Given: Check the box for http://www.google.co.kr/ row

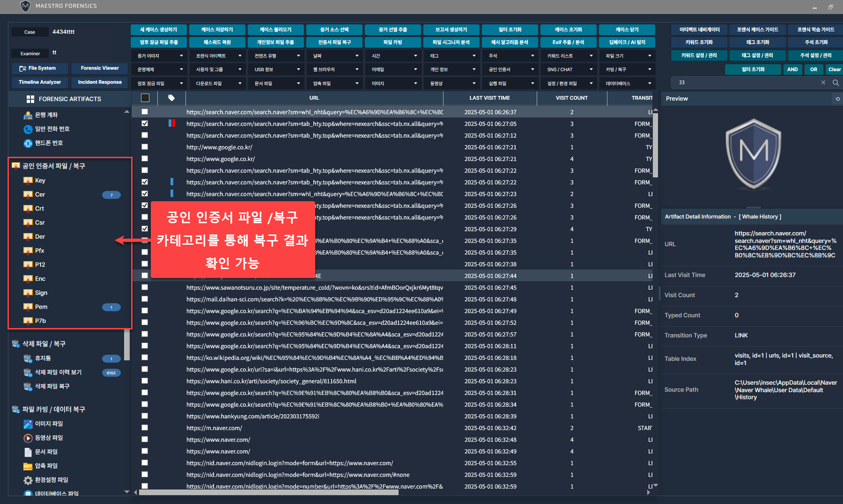Looking at the screenshot, I should pos(145,147).
